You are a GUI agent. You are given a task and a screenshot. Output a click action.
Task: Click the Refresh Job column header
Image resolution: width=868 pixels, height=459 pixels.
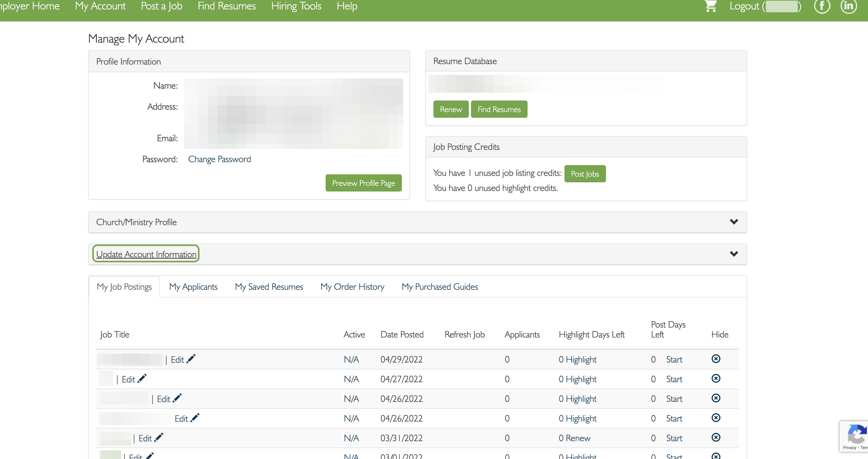(464, 334)
